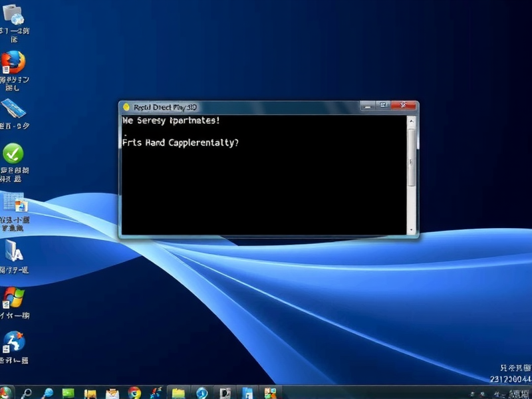The width and height of the screenshot is (532, 399).
Task: Open the RAM memory stick desktop icon
Action: [13, 108]
